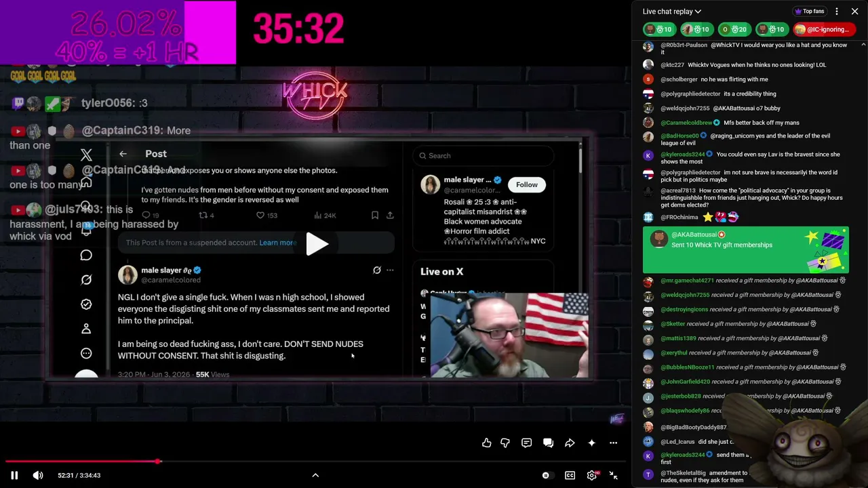
Task: Seek on the red video progress bar
Action: (x=315, y=462)
